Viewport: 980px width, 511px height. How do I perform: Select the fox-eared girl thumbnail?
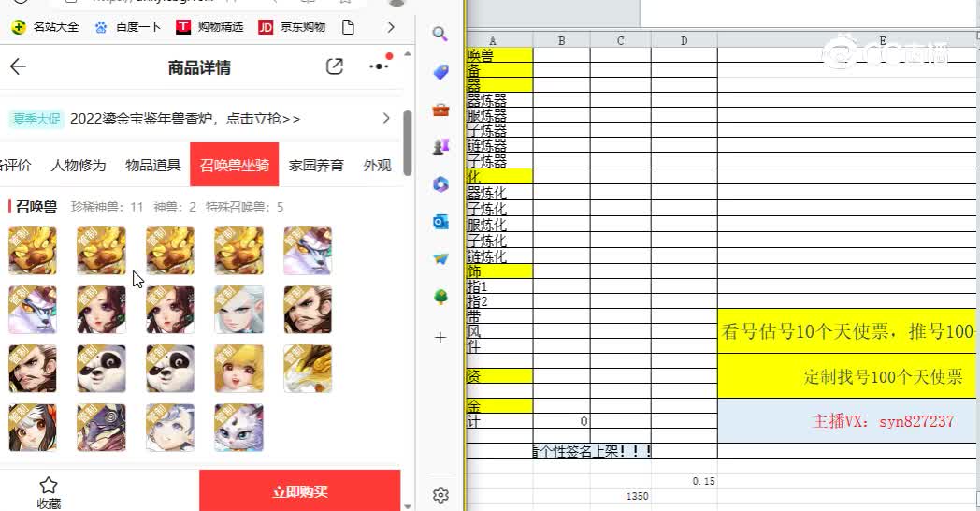(33, 428)
